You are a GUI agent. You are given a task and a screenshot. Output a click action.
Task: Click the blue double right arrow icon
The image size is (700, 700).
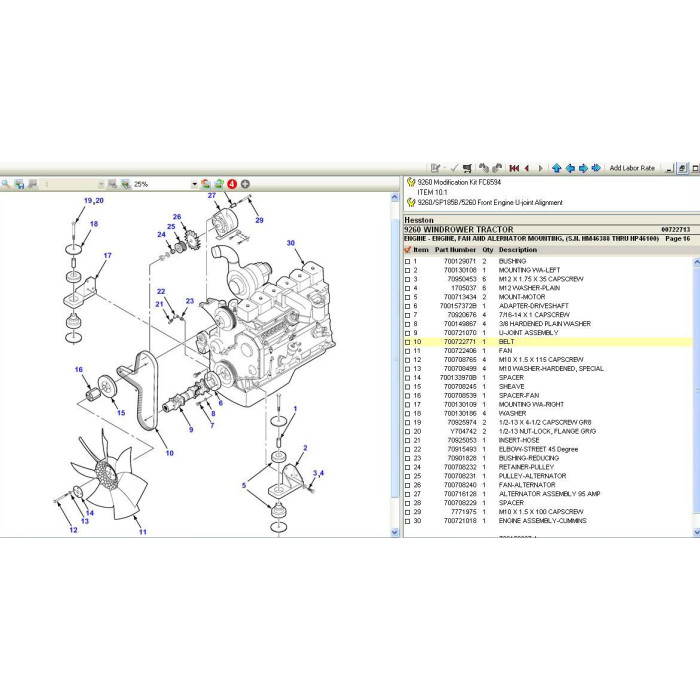click(x=596, y=168)
